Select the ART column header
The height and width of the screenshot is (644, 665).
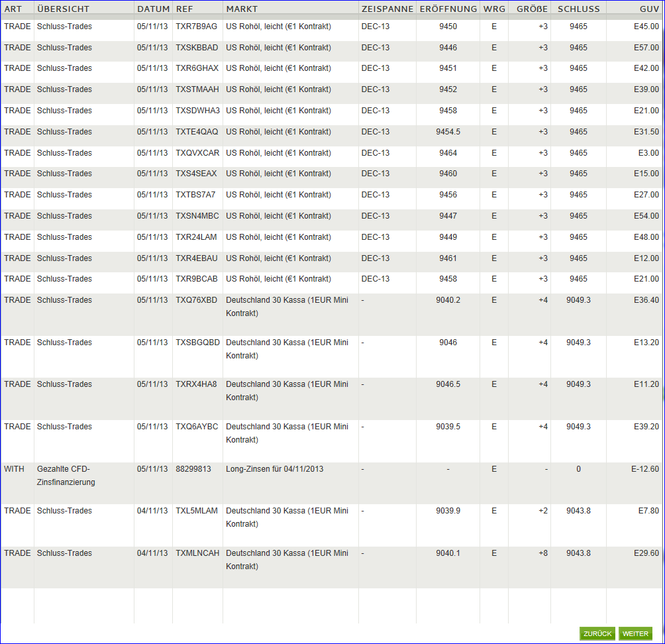[x=13, y=9]
